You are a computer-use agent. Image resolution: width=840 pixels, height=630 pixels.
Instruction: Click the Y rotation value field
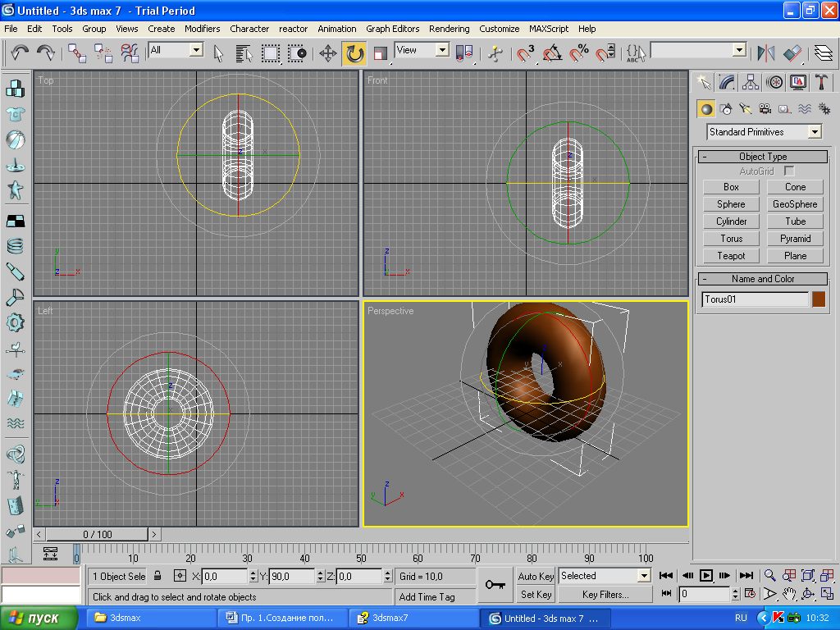point(292,577)
